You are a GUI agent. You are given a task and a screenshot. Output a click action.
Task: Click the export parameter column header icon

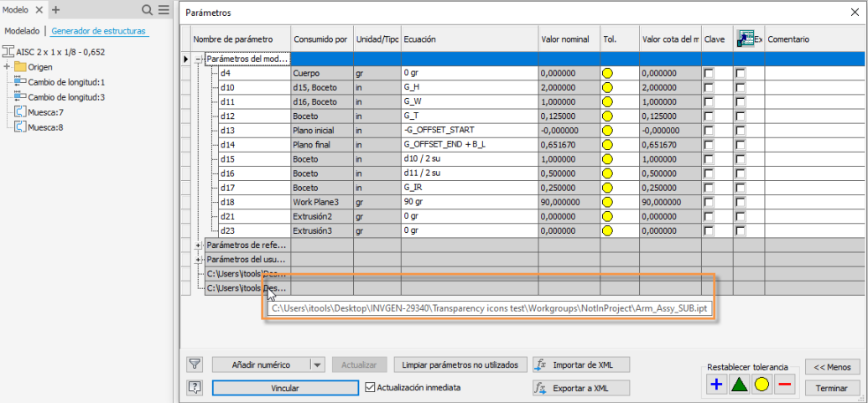(x=746, y=39)
